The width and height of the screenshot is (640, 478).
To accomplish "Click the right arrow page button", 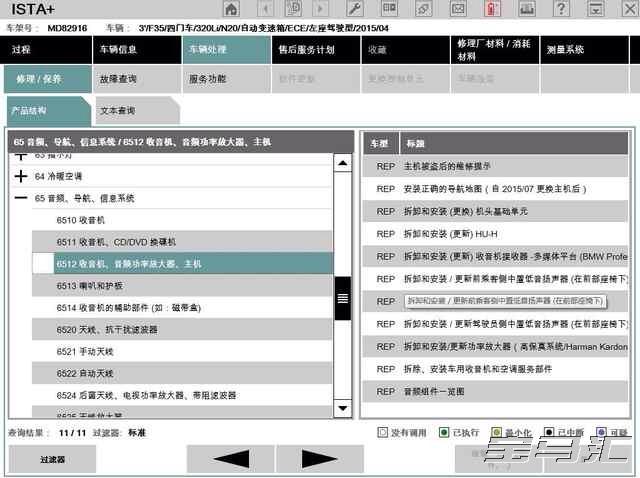I will tap(320, 459).
